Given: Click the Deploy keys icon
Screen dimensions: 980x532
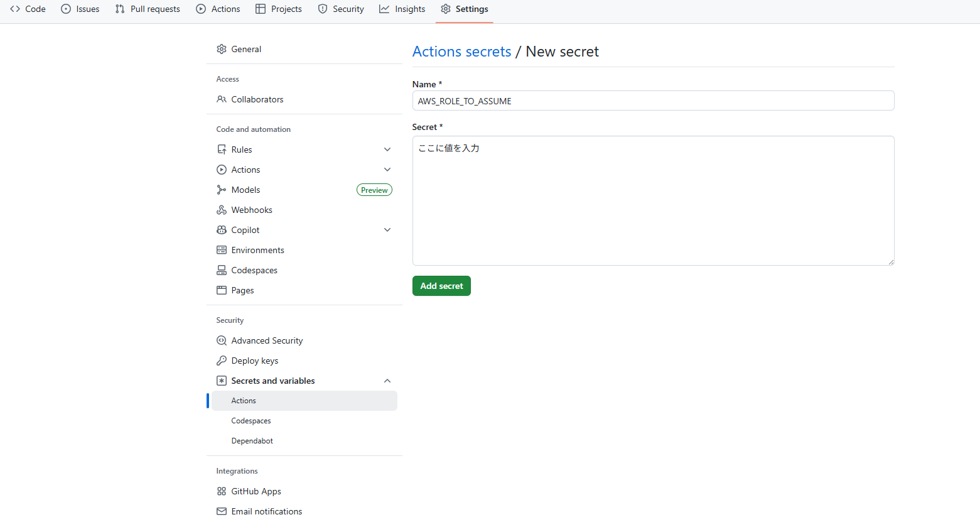Looking at the screenshot, I should pos(222,360).
